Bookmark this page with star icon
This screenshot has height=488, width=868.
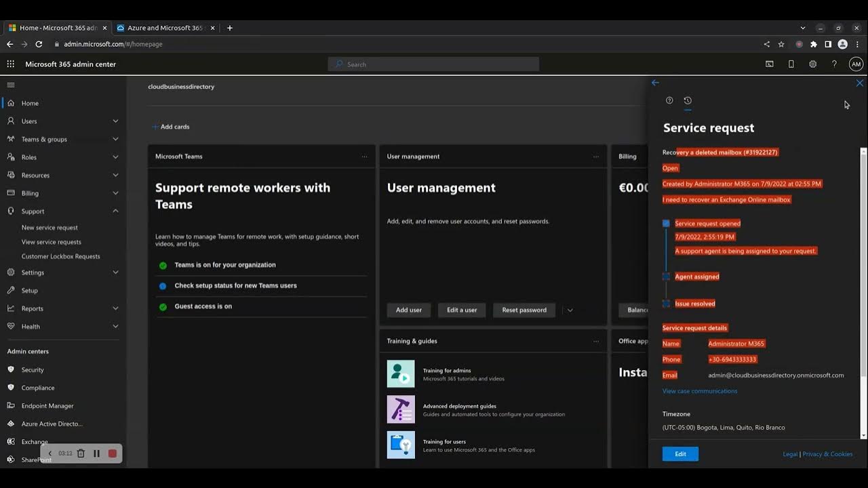(781, 44)
